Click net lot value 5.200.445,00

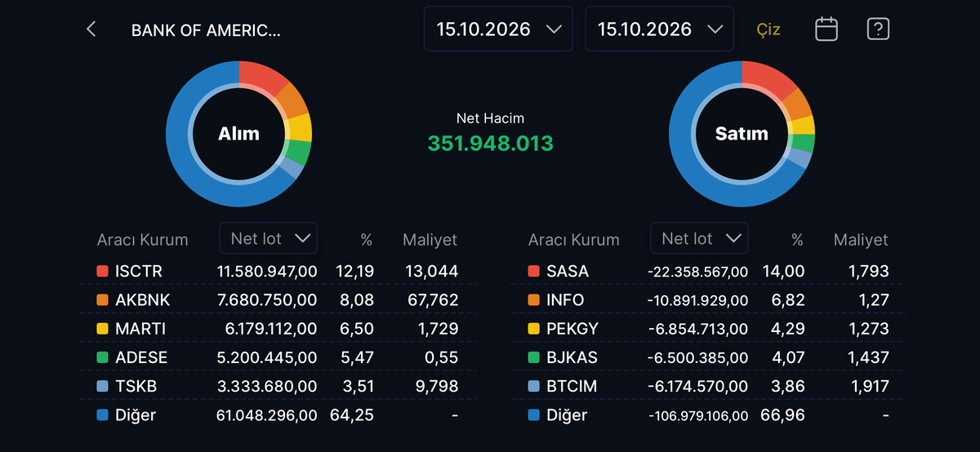point(267,357)
